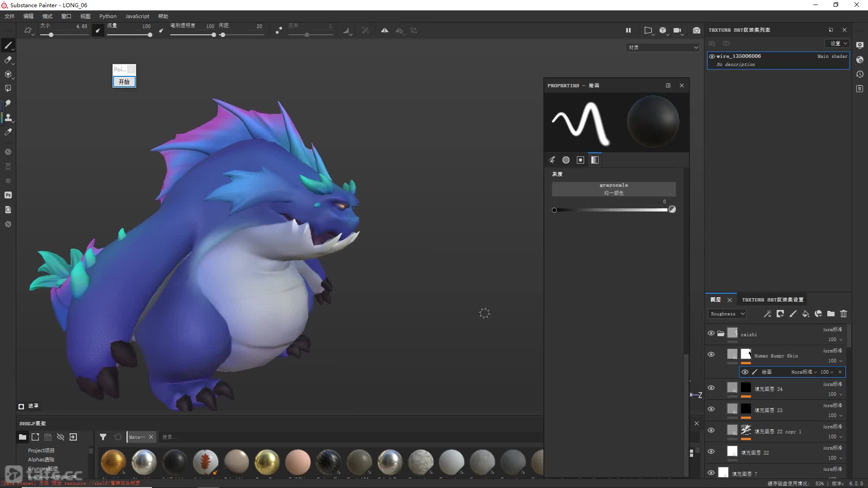Open the Roughness channel dropdown
The width and height of the screenshot is (868, 488).
pyautogui.click(x=727, y=314)
